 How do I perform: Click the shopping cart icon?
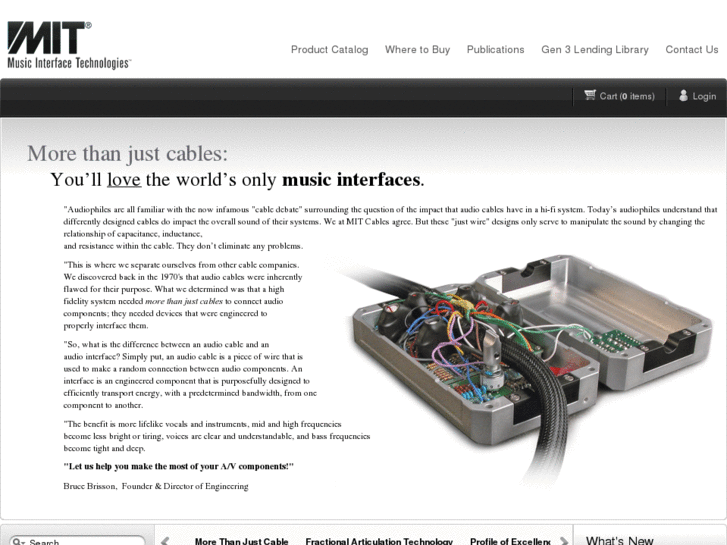click(x=590, y=95)
